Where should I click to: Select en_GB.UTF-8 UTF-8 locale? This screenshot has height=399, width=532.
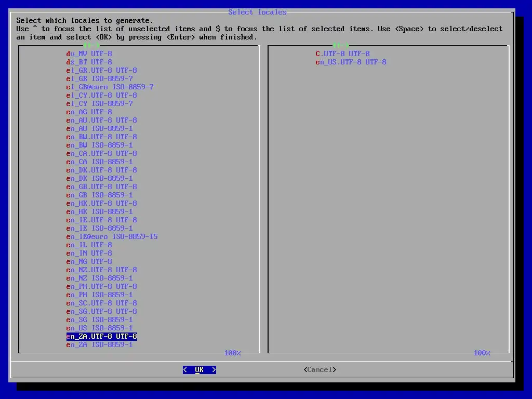click(102, 187)
